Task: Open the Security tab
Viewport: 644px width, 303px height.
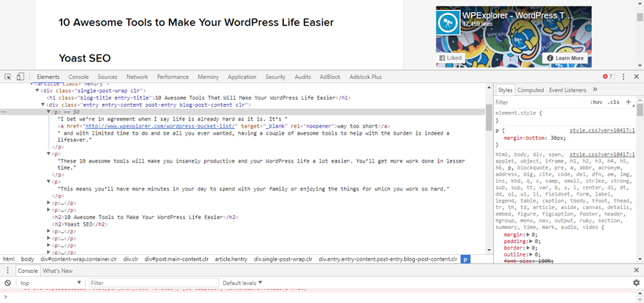Action: [275, 77]
